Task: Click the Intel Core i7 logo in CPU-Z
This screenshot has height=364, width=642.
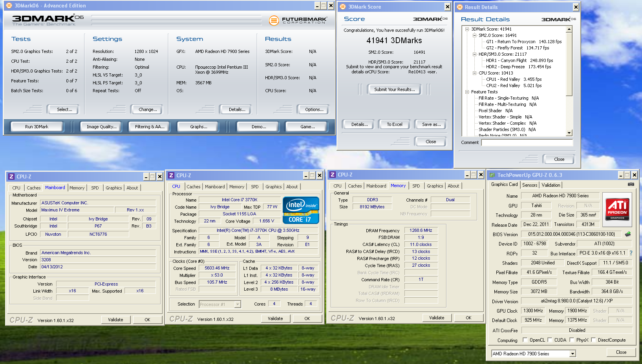Action: (301, 210)
